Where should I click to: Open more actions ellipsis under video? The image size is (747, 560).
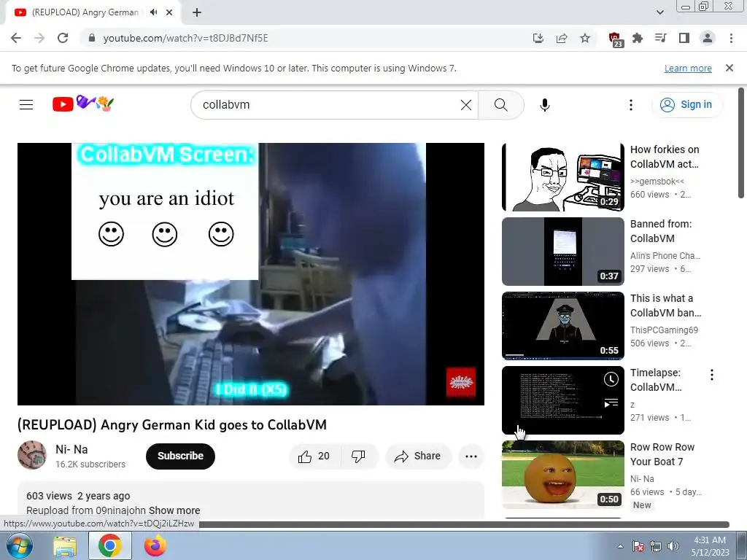(471, 456)
